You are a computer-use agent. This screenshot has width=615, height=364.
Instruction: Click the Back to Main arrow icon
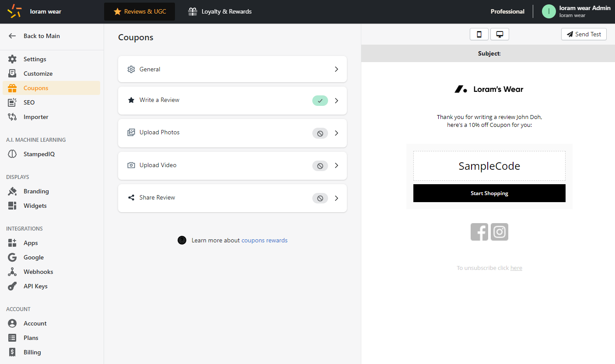click(12, 36)
